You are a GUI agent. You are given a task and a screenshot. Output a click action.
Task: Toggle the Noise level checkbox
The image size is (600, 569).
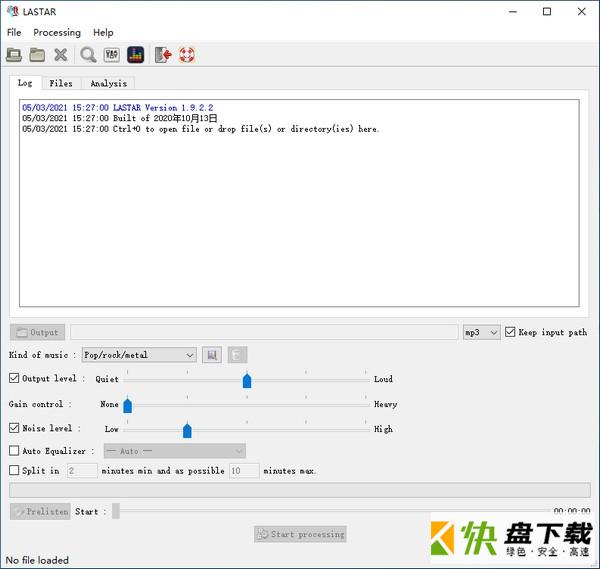(14, 428)
